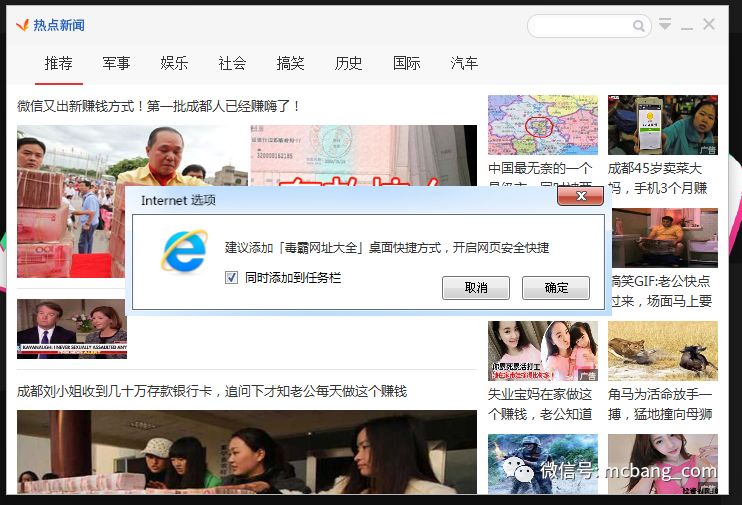
Task: Select the 国际 tab
Action: 406,63
